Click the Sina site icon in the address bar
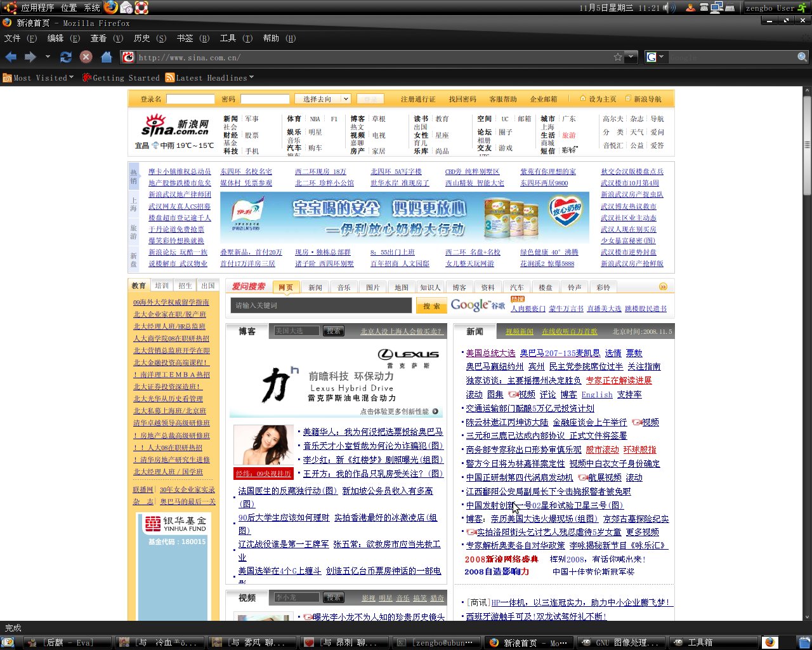This screenshot has width=812, height=650. 129,57
